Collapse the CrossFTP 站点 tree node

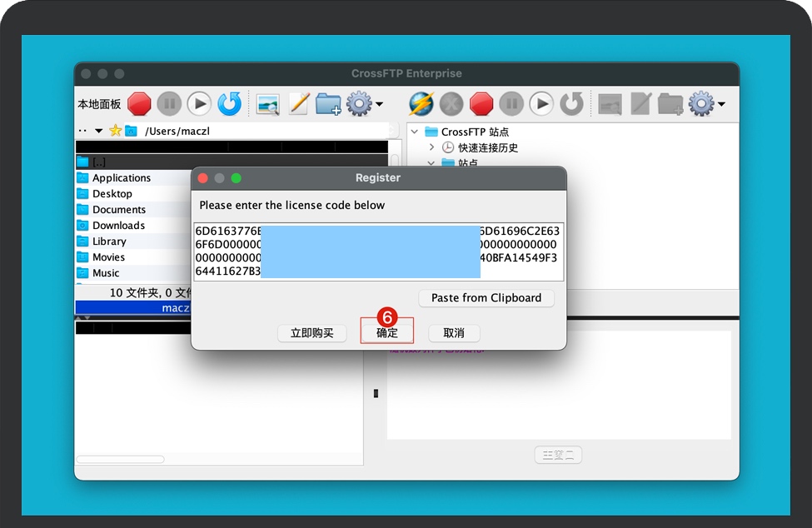[x=415, y=132]
